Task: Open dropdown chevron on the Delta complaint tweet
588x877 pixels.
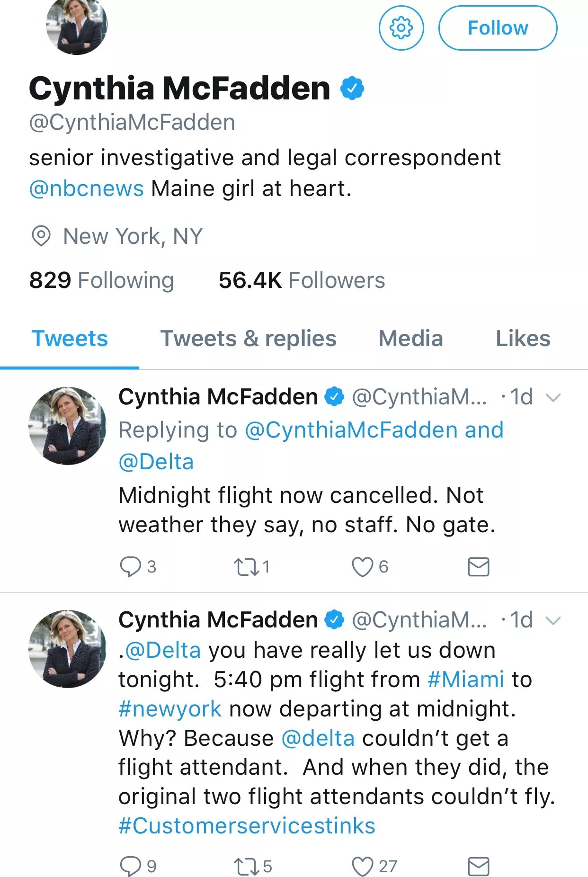Action: (x=553, y=620)
